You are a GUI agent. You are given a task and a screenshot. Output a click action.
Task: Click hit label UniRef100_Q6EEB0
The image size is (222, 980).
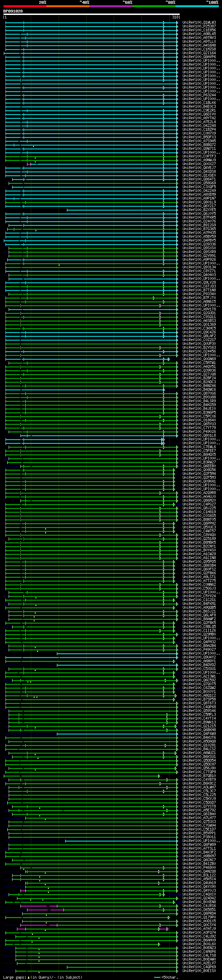pos(199,465)
